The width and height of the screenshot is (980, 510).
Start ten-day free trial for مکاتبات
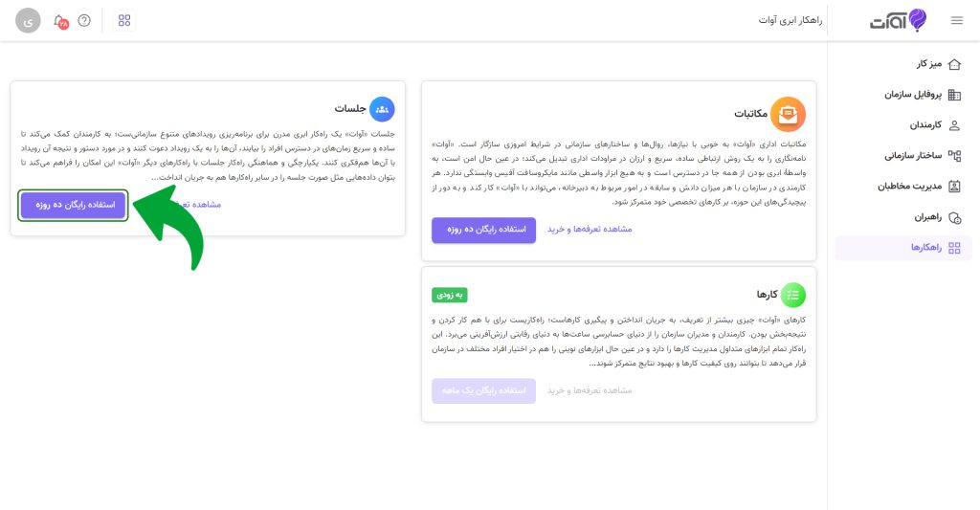(x=483, y=230)
